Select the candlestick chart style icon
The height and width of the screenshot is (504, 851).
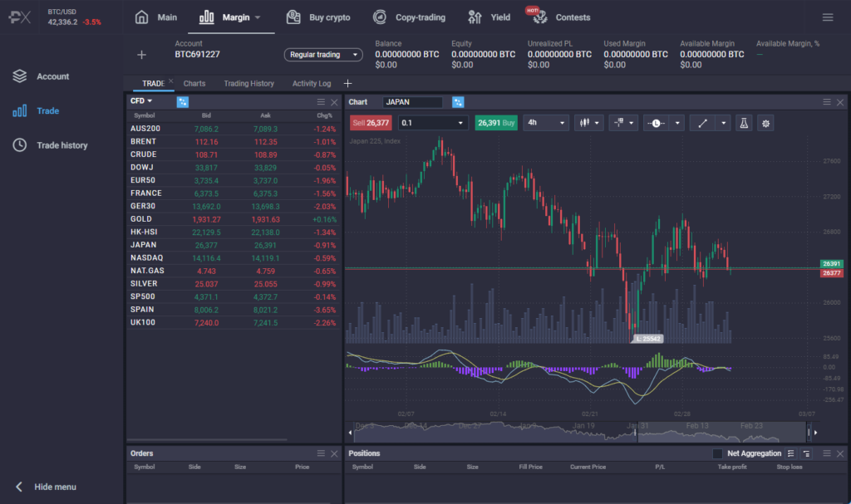(x=583, y=123)
